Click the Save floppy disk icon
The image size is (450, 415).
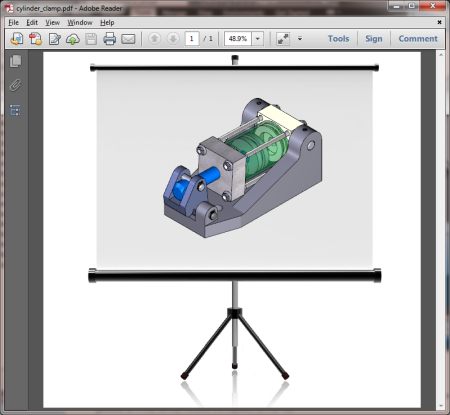click(x=91, y=39)
